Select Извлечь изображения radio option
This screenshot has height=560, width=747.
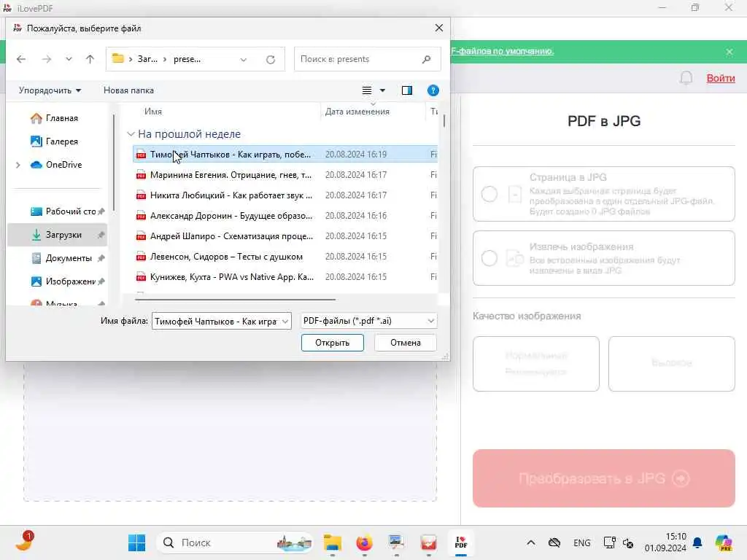(489, 259)
